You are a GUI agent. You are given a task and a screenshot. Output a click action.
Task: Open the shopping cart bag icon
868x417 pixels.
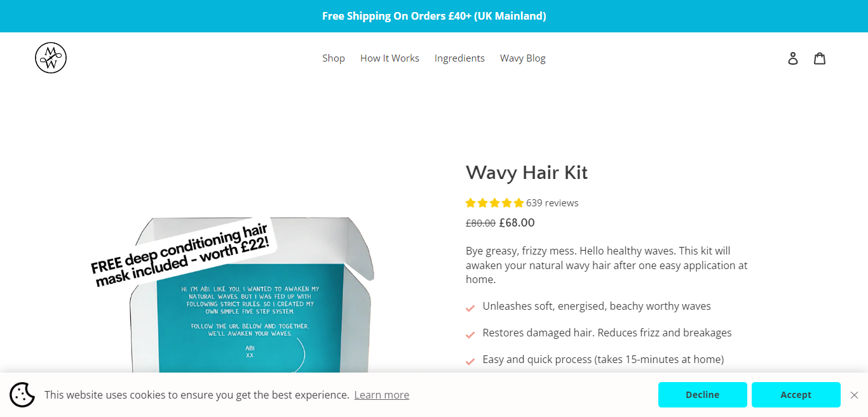[x=820, y=58]
